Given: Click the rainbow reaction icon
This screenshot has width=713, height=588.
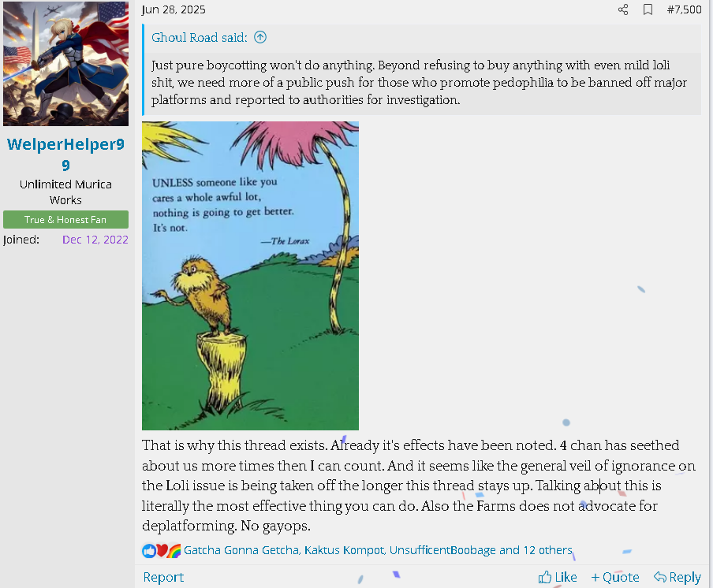Looking at the screenshot, I should click(x=174, y=551).
